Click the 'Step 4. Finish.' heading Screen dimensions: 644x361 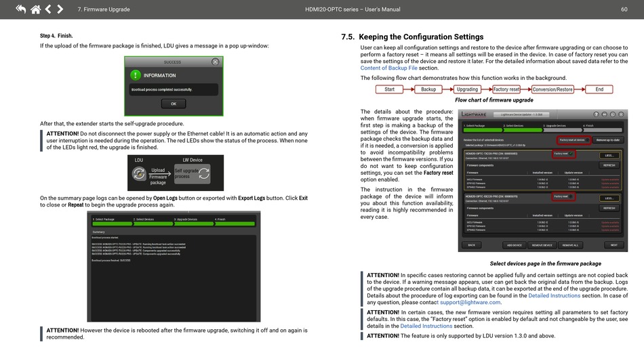pyautogui.click(x=56, y=36)
